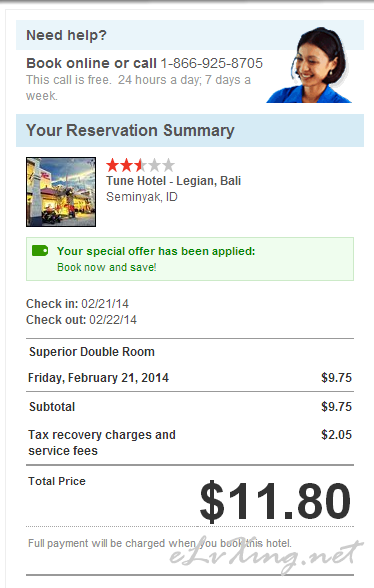Select the Superior Double Room label
Image resolution: width=374 pixels, height=588 pixels.
click(x=92, y=352)
